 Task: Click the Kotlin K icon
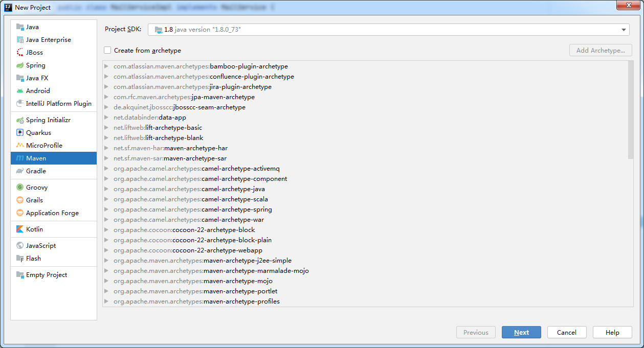pos(20,229)
